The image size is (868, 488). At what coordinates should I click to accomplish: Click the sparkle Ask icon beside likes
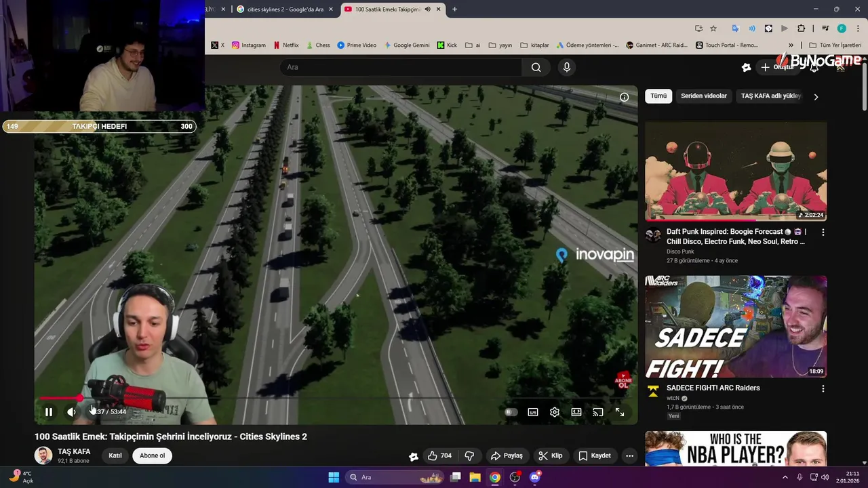(414, 456)
